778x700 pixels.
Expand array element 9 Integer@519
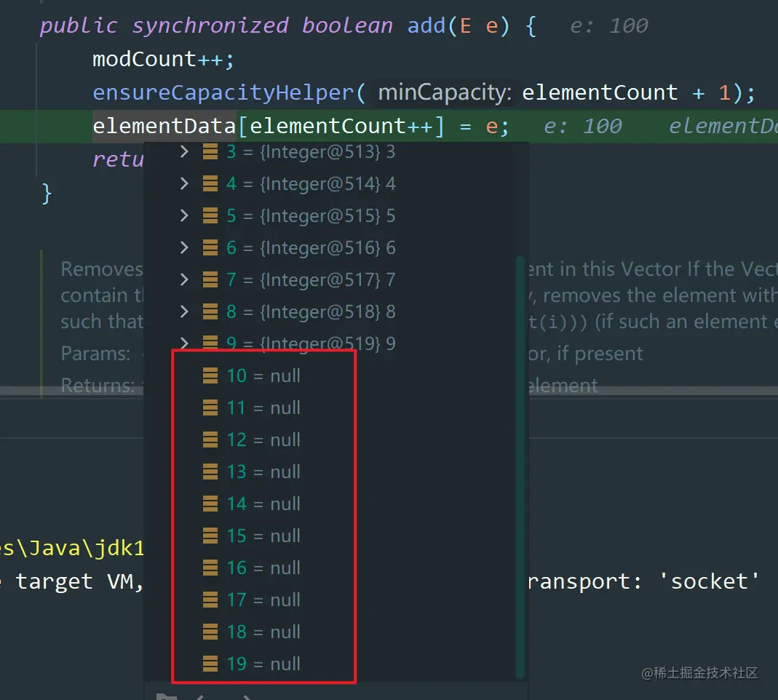point(184,343)
